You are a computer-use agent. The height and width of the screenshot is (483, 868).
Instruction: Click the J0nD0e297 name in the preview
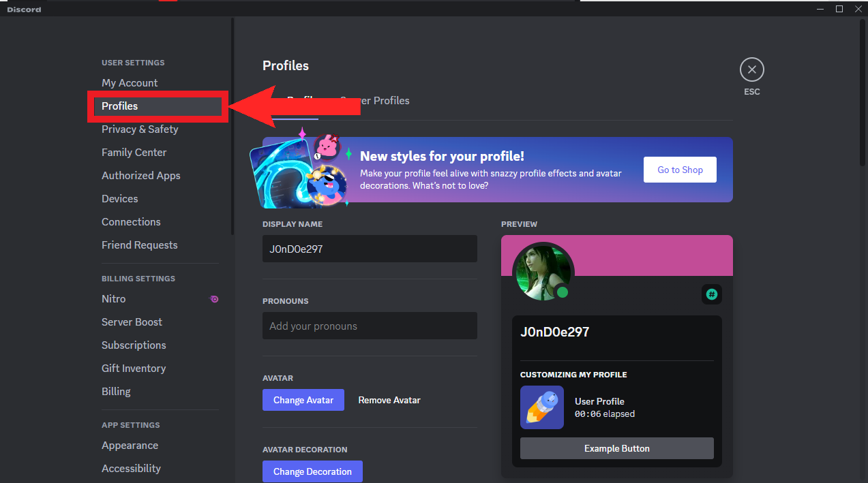[x=555, y=332]
